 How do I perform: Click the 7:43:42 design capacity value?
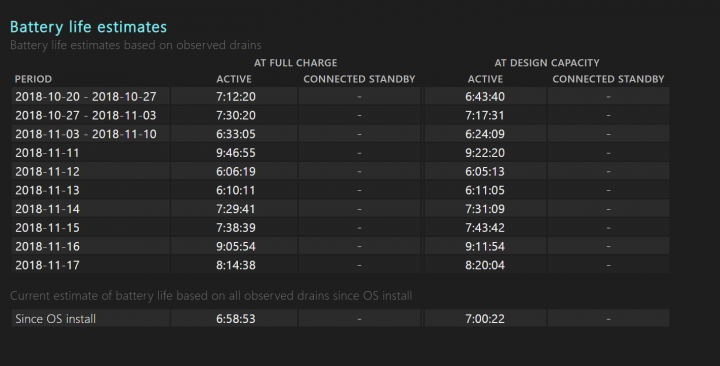click(485, 228)
